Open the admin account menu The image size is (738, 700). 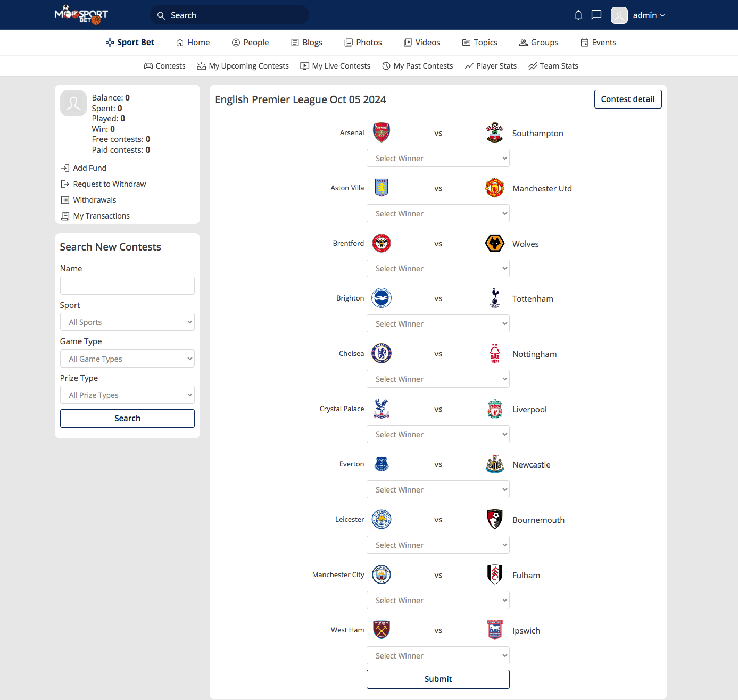click(x=649, y=15)
